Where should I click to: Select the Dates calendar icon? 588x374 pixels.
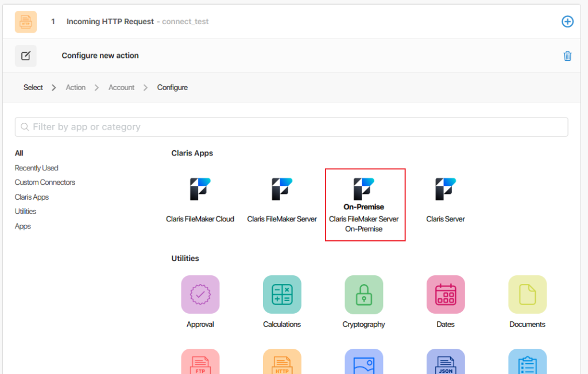446,294
